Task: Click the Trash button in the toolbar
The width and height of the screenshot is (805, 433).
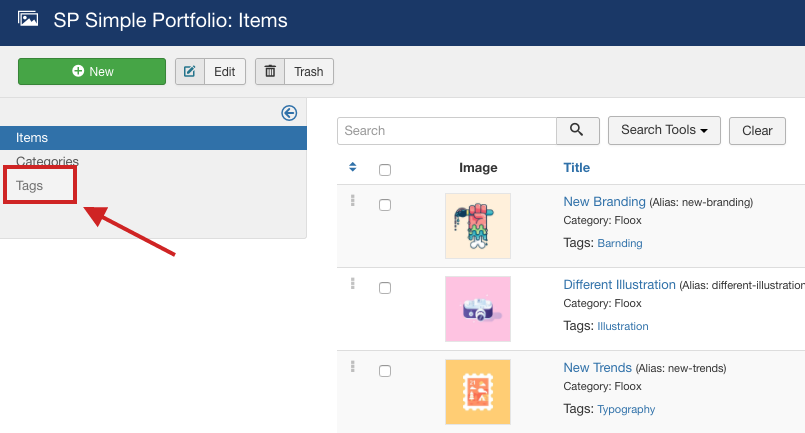Action: pos(295,72)
